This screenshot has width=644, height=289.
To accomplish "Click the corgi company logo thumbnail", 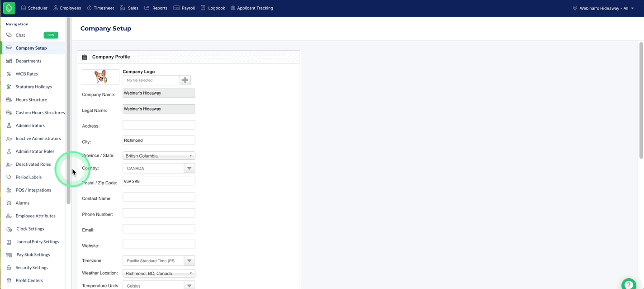I will pyautogui.click(x=100, y=77).
